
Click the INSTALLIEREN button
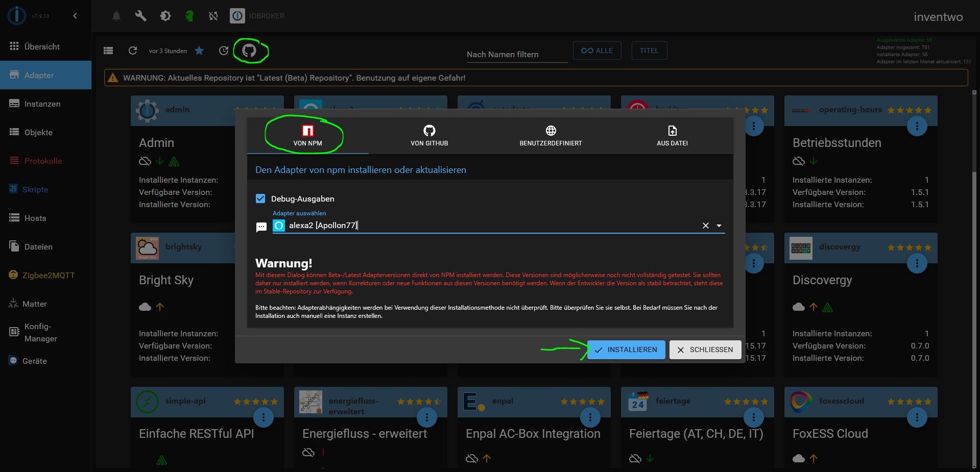coord(626,350)
